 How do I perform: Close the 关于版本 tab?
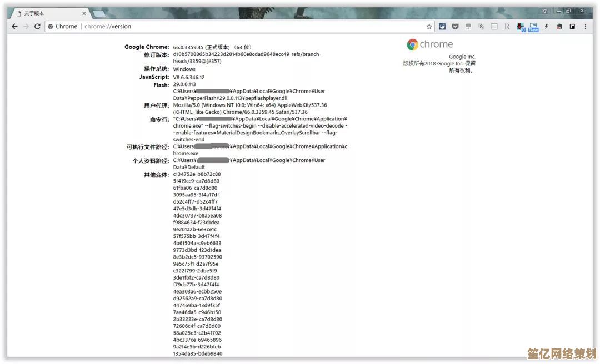[84, 13]
